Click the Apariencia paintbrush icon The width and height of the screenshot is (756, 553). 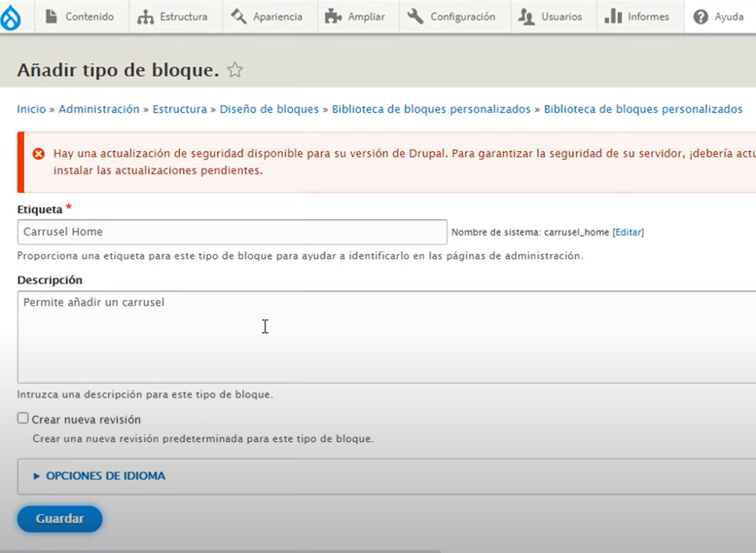coord(238,17)
